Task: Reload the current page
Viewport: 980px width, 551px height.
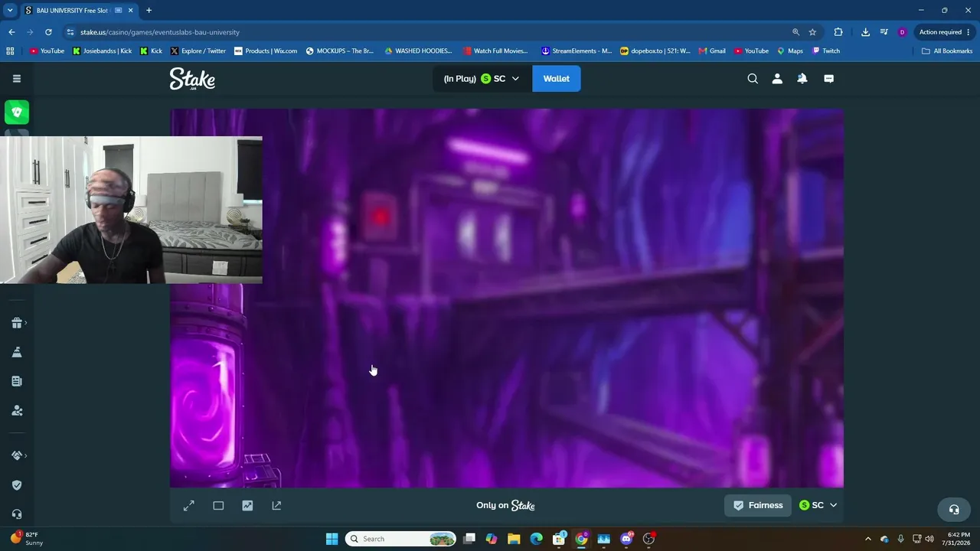Action: point(48,32)
